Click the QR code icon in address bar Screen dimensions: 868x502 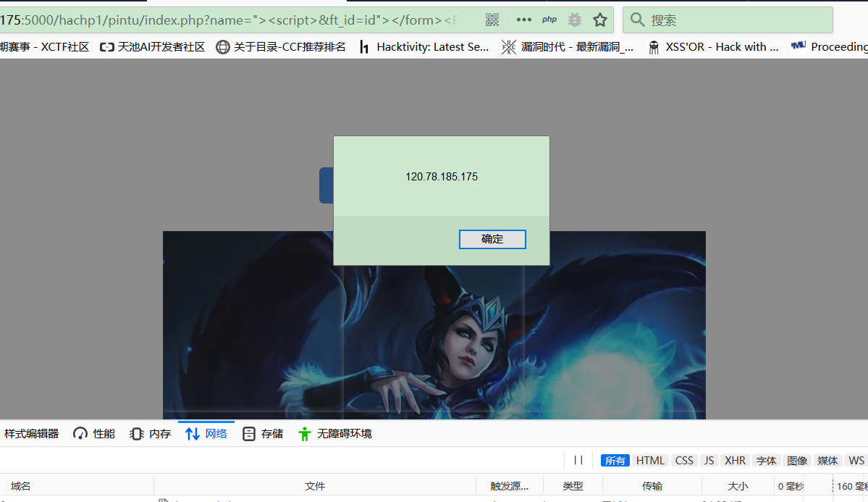492,20
